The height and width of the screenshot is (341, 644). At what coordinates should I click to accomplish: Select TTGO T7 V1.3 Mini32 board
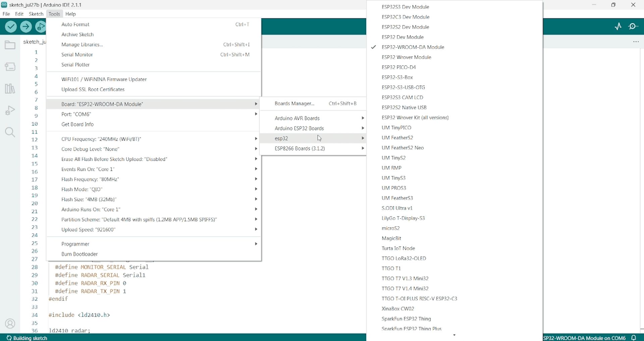[454, 278]
